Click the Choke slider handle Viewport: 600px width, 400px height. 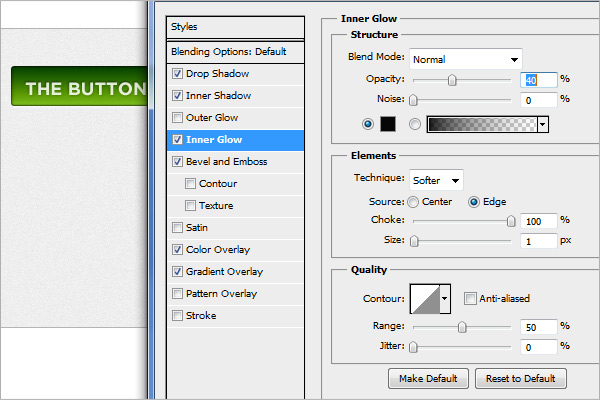[511, 221]
